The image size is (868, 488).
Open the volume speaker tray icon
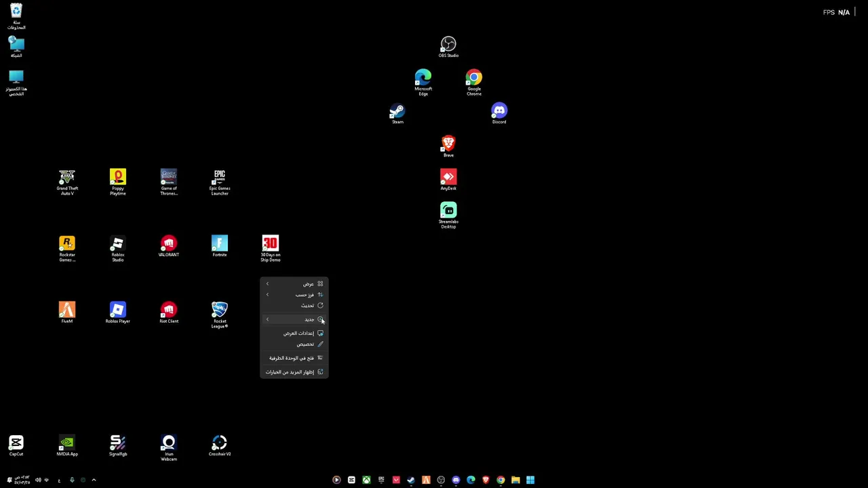38,480
